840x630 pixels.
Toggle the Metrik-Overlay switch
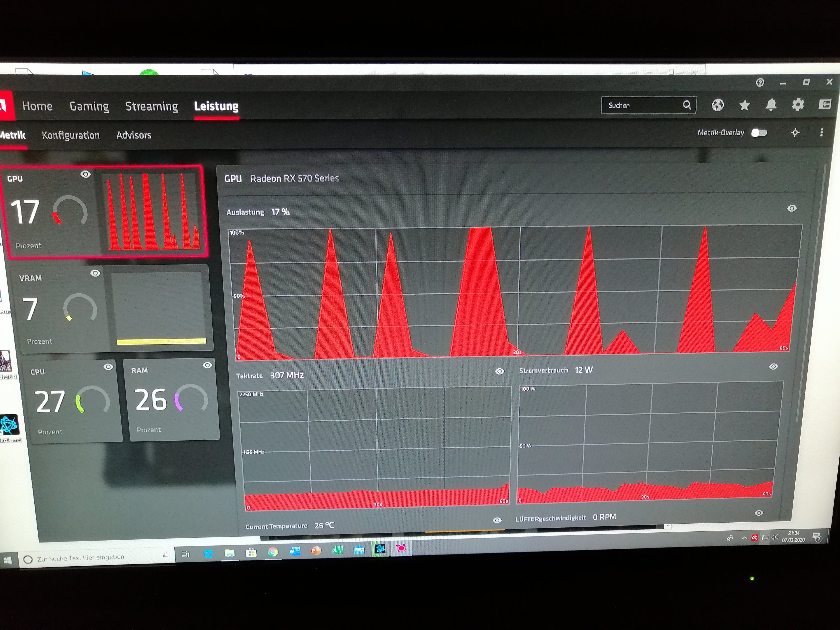click(x=759, y=133)
